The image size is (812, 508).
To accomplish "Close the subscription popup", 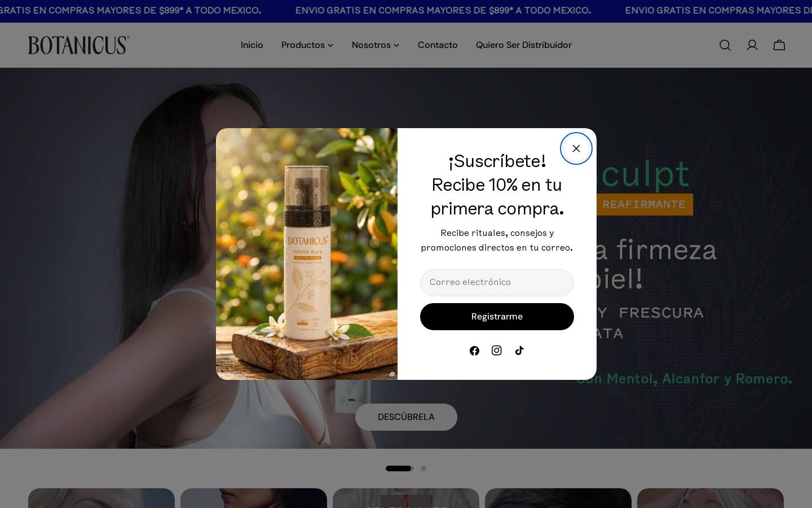I will point(576,148).
